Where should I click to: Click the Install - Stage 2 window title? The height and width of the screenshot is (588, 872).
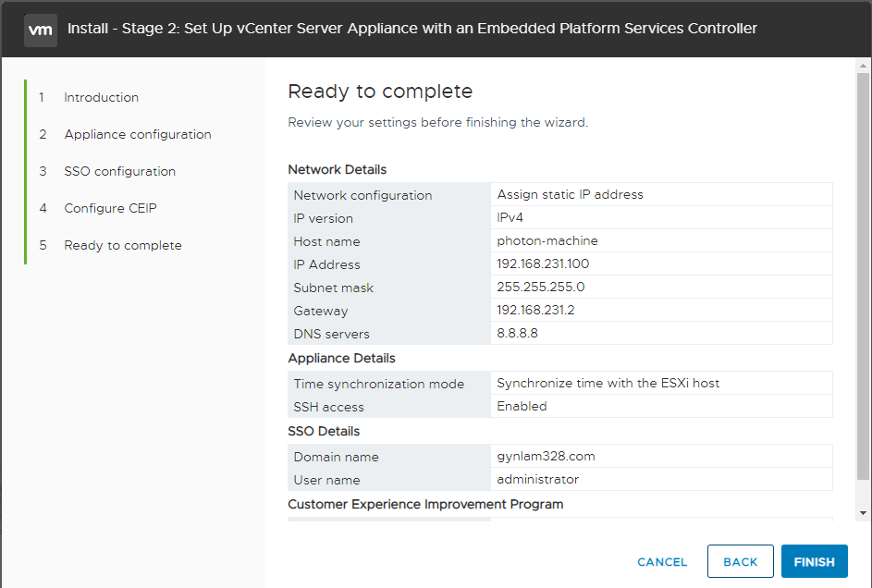click(x=412, y=29)
